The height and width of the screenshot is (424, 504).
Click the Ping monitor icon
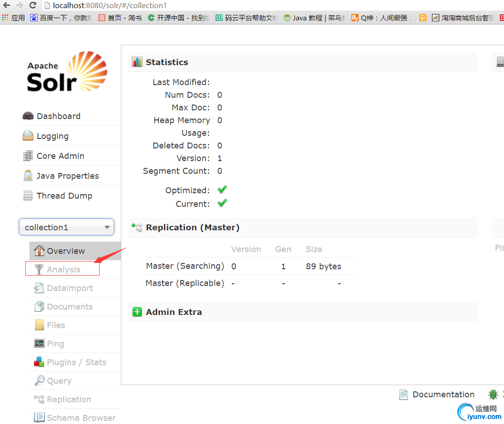coord(39,343)
